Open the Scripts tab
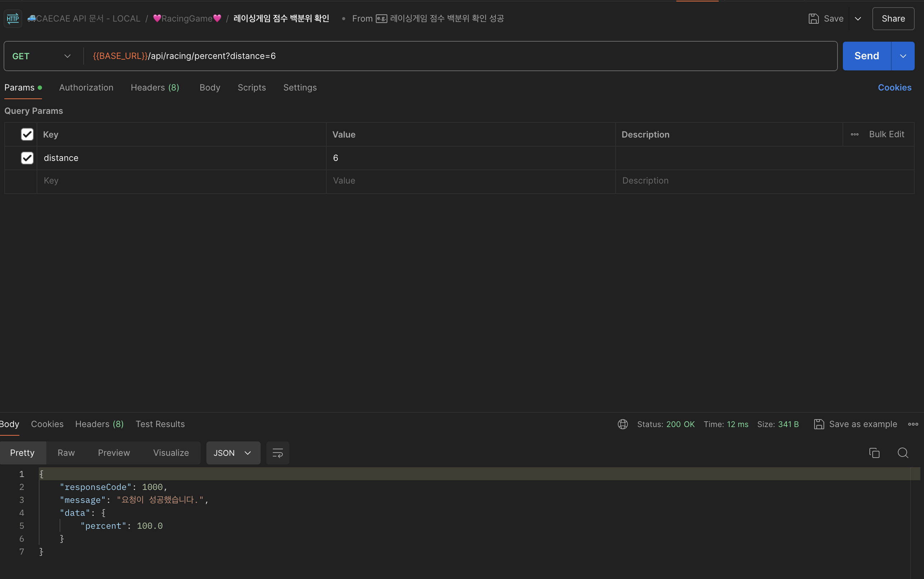This screenshot has height=579, width=924. tap(252, 87)
